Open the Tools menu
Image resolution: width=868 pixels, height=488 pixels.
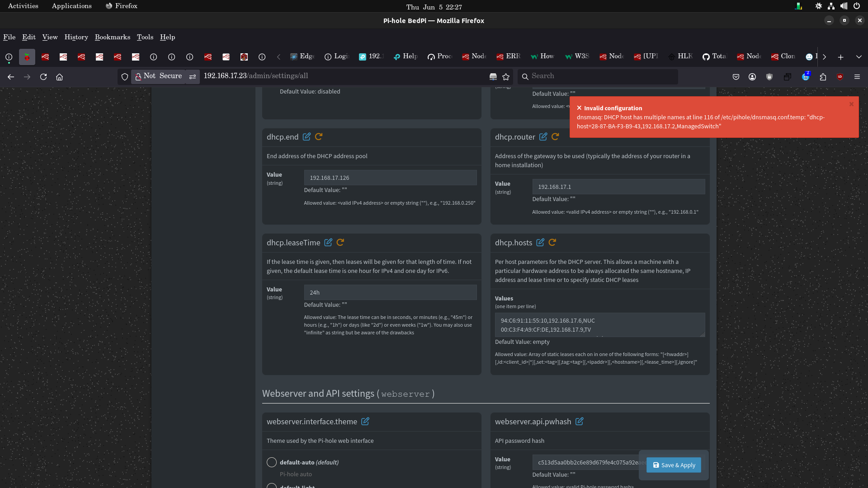coord(145,37)
